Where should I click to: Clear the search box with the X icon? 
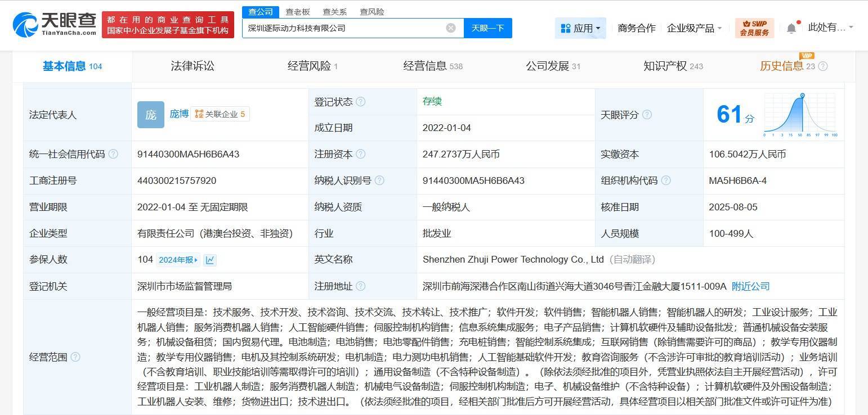[451, 28]
